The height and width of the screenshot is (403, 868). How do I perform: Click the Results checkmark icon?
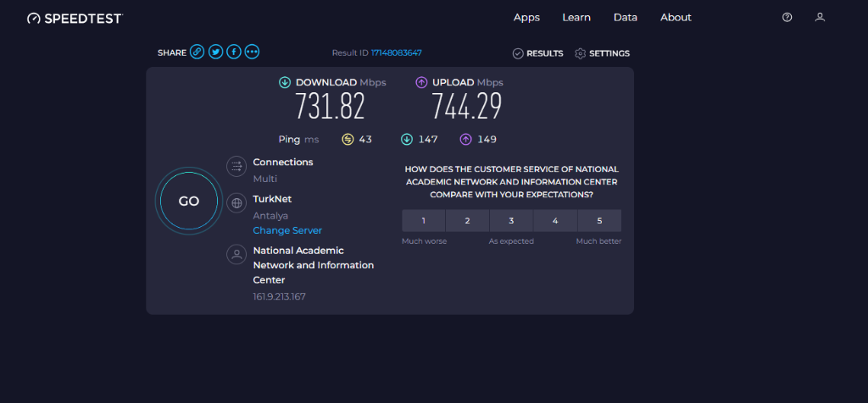click(518, 53)
